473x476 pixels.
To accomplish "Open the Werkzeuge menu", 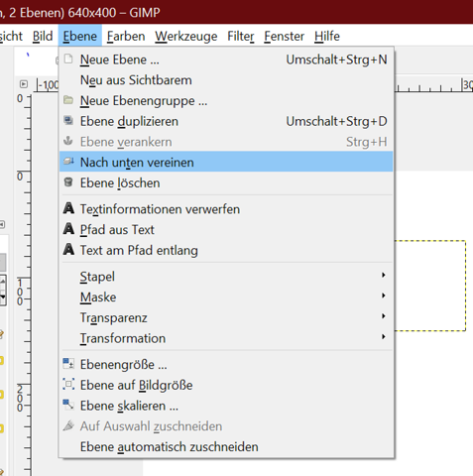I will point(186,36).
